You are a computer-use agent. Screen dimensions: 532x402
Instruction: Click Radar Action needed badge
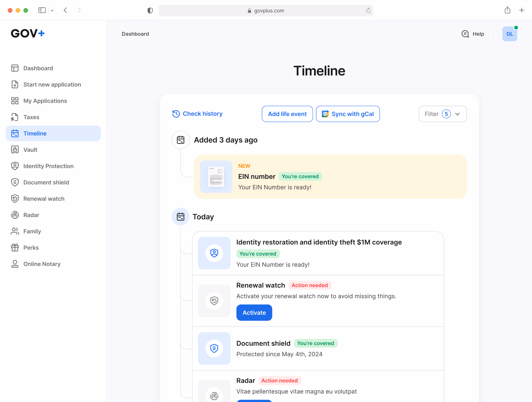pyautogui.click(x=280, y=380)
